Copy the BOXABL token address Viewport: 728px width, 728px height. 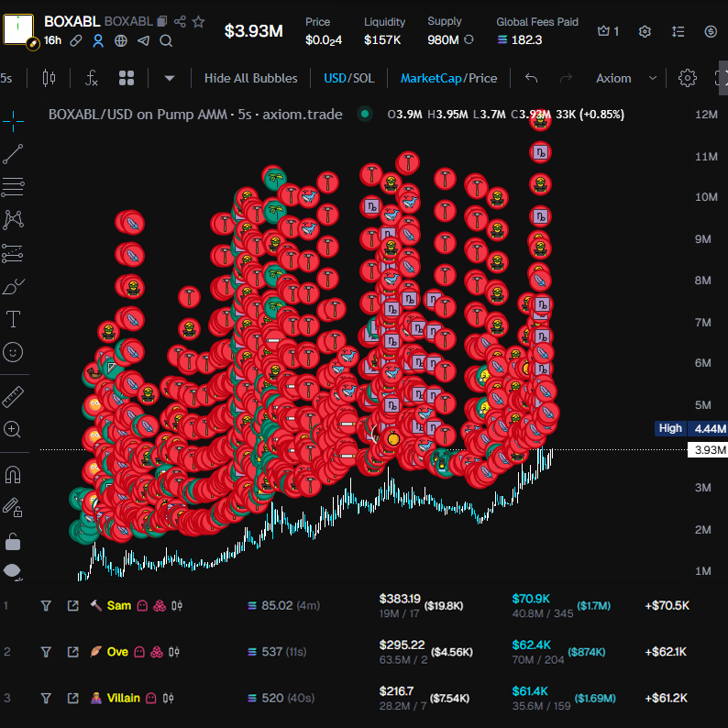[162, 21]
